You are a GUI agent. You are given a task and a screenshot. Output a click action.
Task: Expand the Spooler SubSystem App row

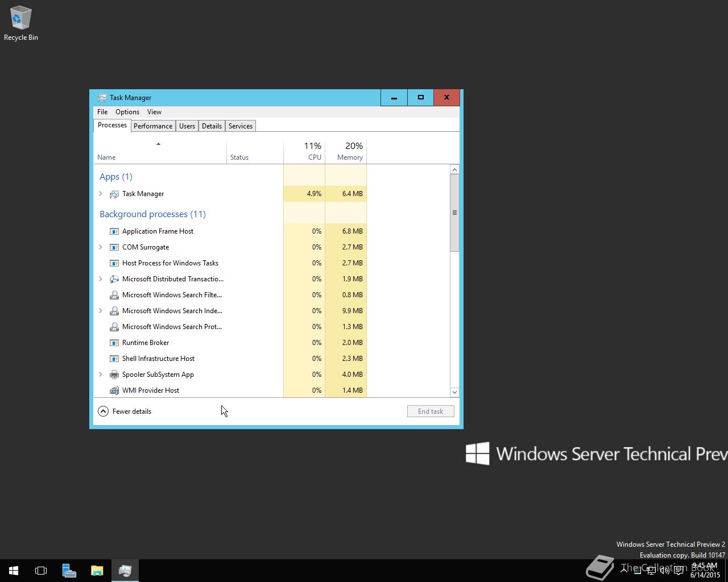(x=101, y=375)
